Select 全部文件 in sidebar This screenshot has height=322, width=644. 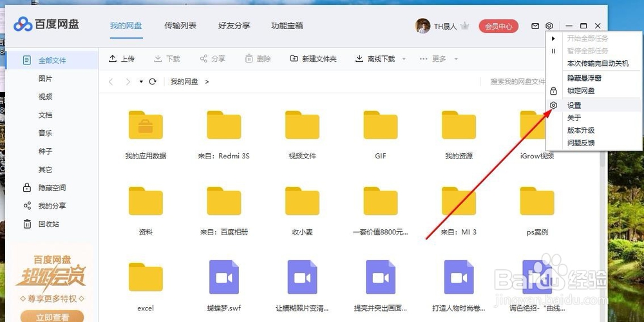[52, 61]
